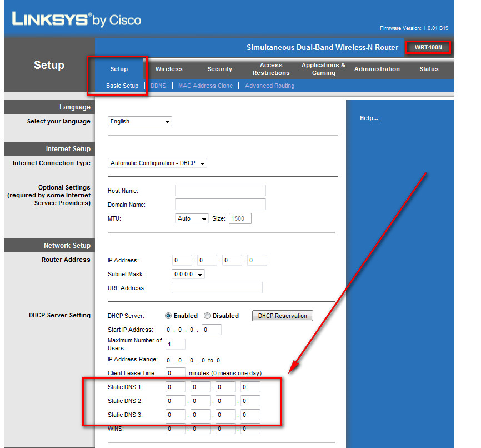Open the Advanced Routing page
Image resolution: width=481 pixels, height=448 pixels.
269,86
